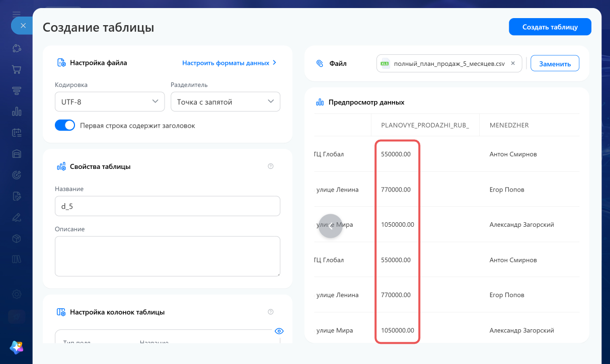Expand Настроить форматы данных link chevron
610x364 pixels.
tap(274, 63)
